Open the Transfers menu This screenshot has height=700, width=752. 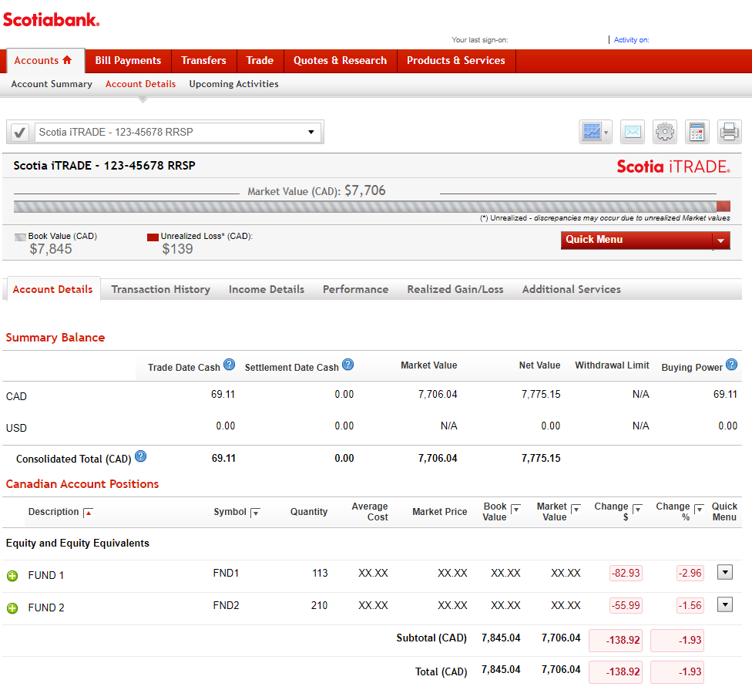(x=204, y=60)
